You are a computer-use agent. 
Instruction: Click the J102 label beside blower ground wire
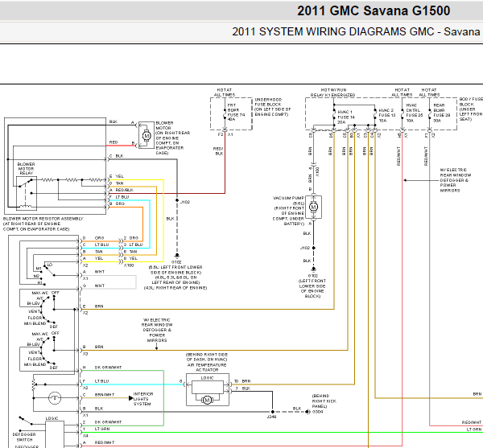(x=185, y=202)
